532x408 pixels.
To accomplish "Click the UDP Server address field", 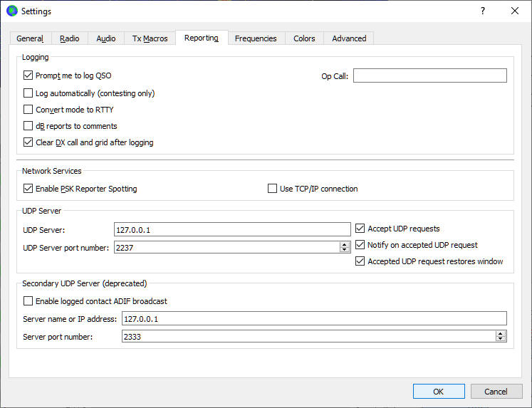I will point(232,229).
